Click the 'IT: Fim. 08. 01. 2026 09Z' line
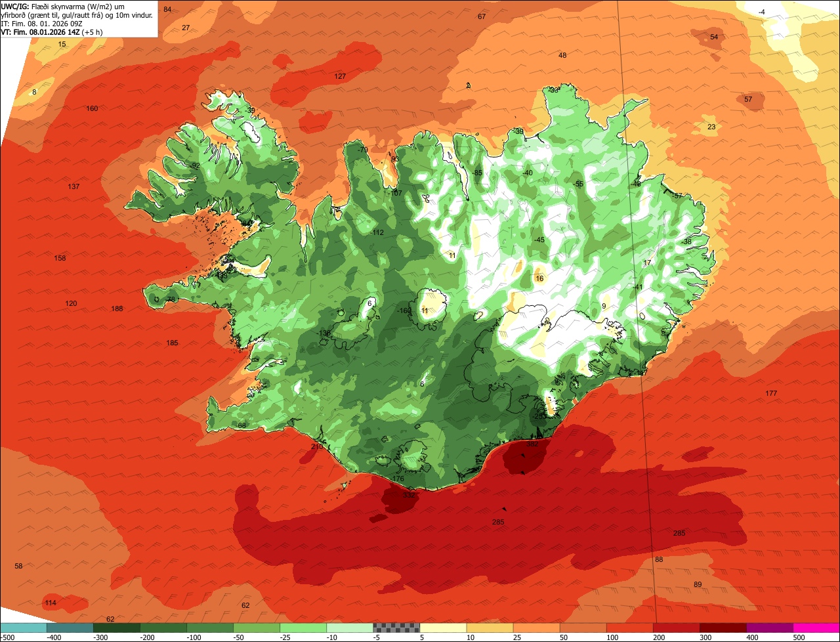The image size is (840, 642). coord(41,24)
